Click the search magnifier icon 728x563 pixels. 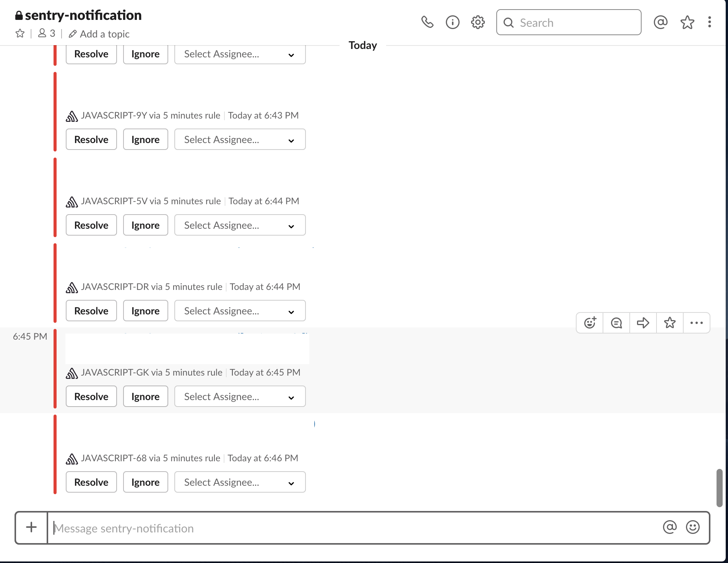[509, 23]
